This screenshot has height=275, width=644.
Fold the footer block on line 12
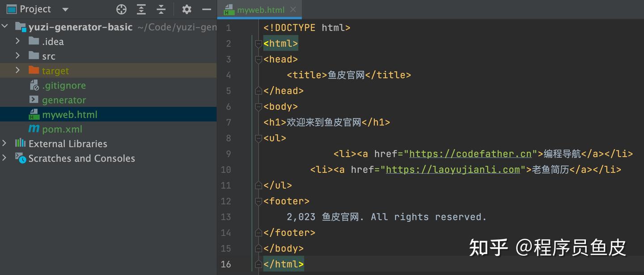(258, 201)
